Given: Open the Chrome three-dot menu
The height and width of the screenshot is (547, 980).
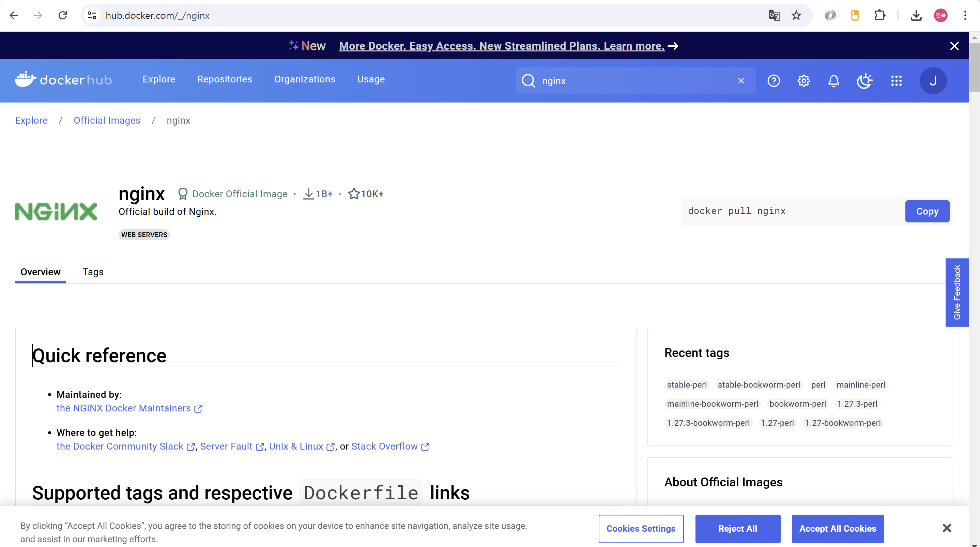Looking at the screenshot, I should click(x=965, y=15).
